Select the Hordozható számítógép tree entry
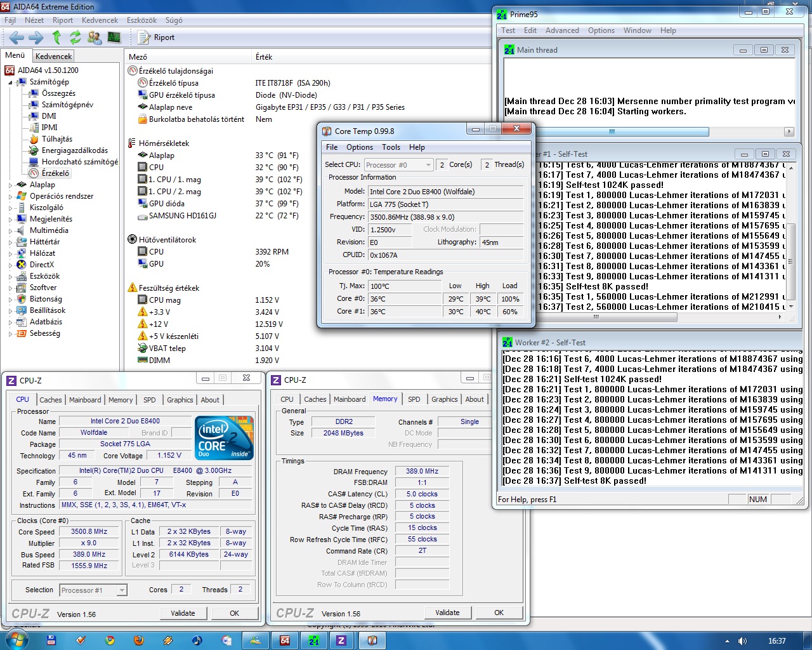Viewport: 812px width, 650px height. (x=80, y=162)
